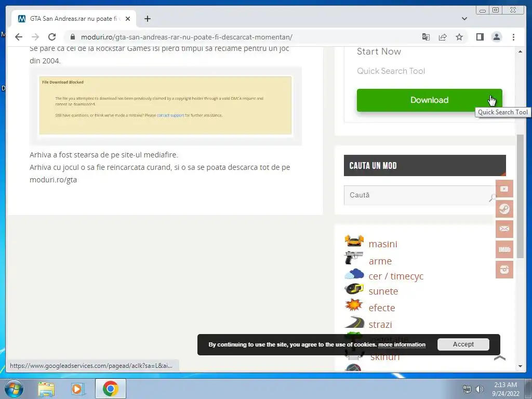
Task: Open the File Download Blocked screenshot
Action: 165,105
